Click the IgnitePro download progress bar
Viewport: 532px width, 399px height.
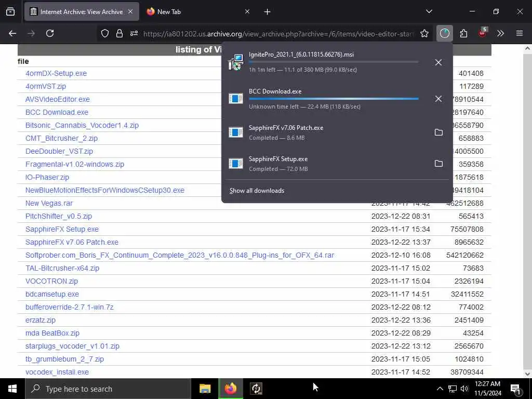pyautogui.click(x=334, y=62)
